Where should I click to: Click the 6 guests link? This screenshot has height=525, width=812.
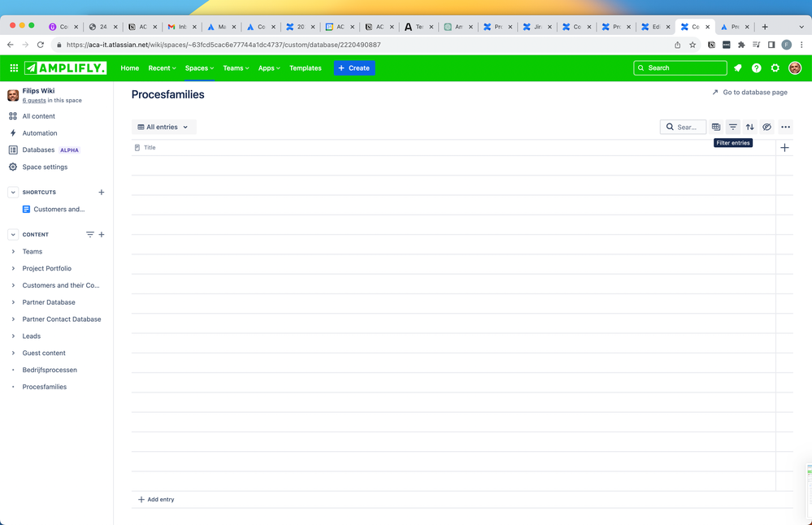34,101
